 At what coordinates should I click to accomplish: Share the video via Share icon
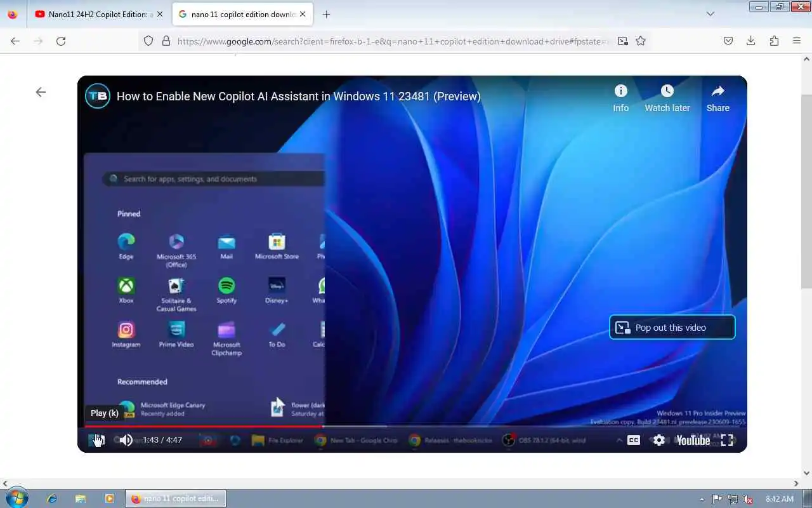pyautogui.click(x=718, y=98)
